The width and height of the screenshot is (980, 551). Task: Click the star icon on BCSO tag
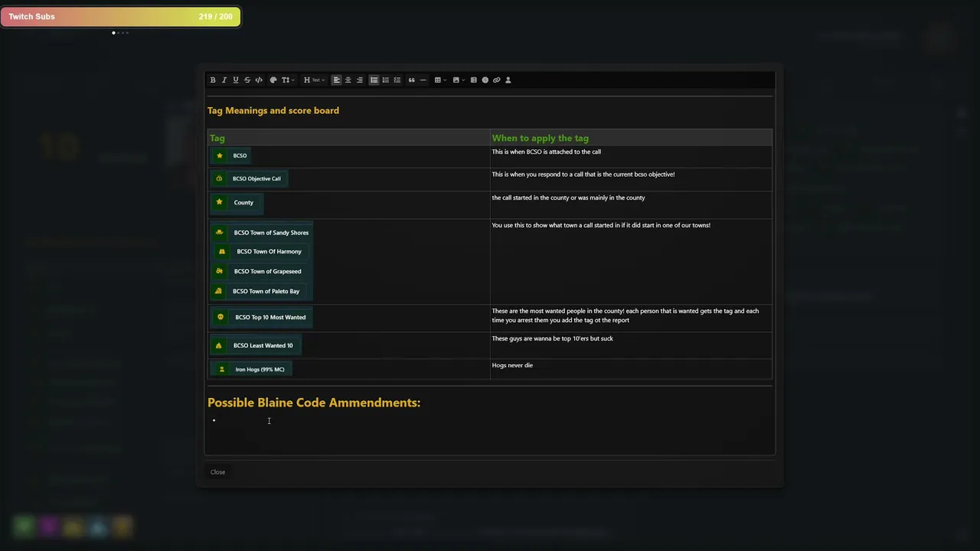click(x=220, y=155)
